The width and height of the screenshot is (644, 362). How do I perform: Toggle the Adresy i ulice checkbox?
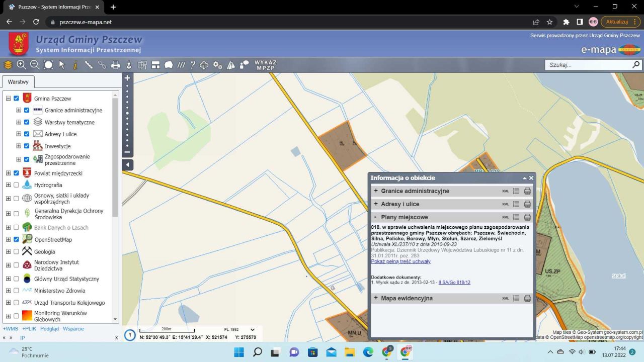pos(27,134)
